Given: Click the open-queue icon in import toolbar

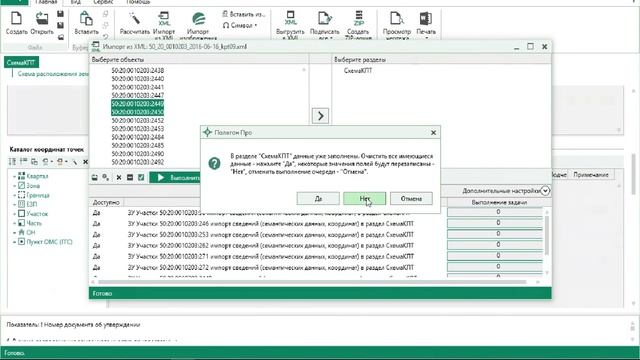Looking at the screenshot, I should (x=94, y=178).
